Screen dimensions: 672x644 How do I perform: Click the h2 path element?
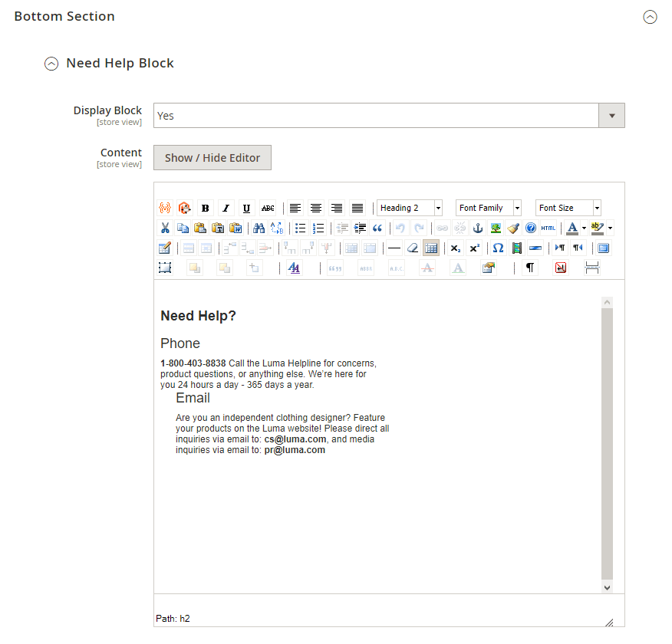[185, 619]
